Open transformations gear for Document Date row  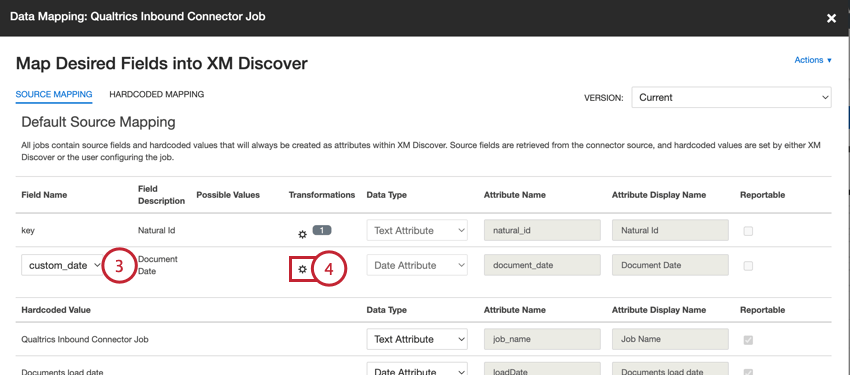(x=302, y=269)
